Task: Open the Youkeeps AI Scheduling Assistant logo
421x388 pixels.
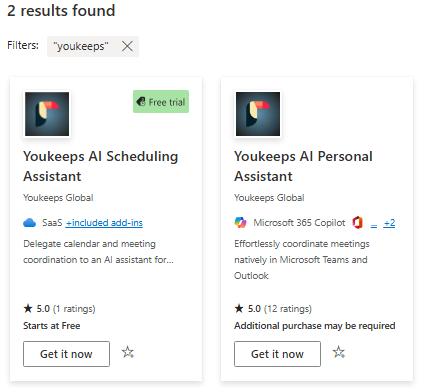Action: point(47,114)
